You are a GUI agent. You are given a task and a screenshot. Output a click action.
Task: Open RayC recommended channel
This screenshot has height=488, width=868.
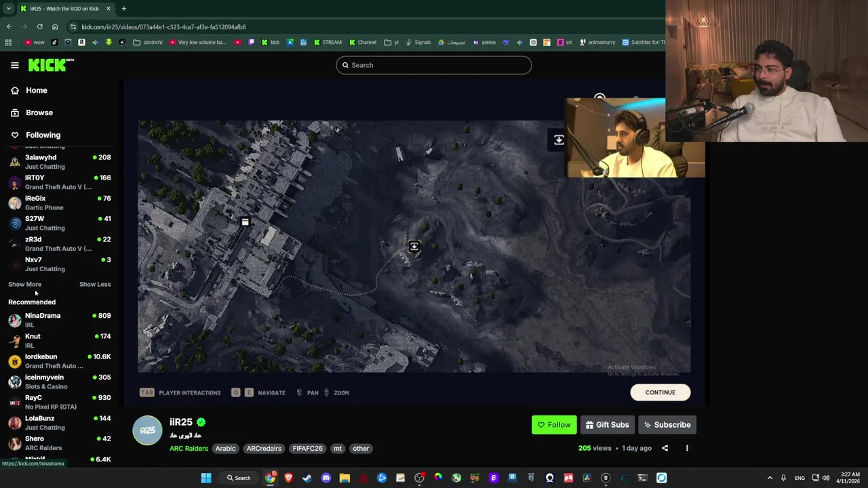pos(60,402)
